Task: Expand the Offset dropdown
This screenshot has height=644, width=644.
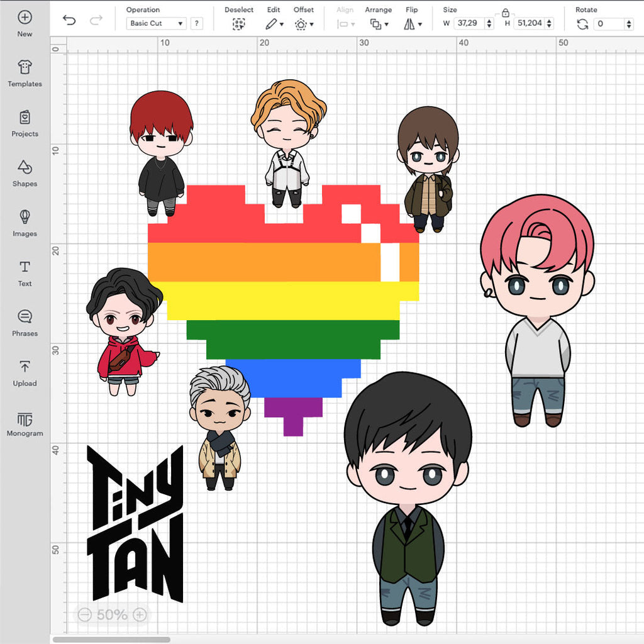Action: pyautogui.click(x=303, y=24)
